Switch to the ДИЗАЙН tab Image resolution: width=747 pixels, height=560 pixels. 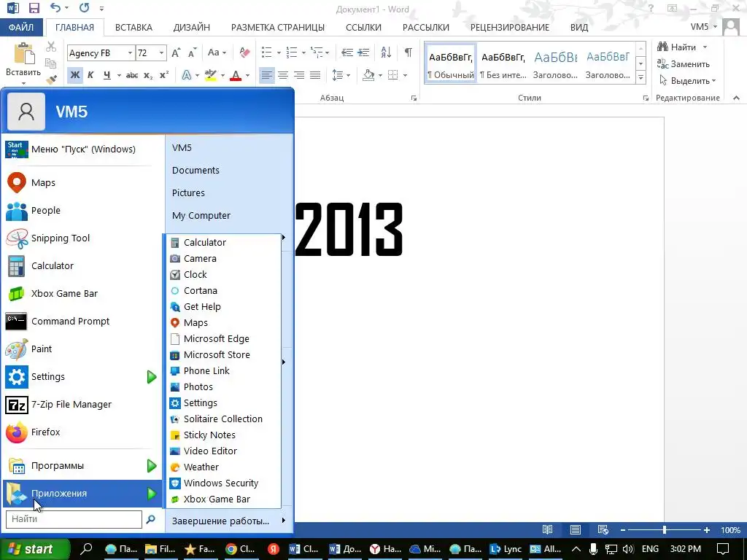tap(192, 28)
